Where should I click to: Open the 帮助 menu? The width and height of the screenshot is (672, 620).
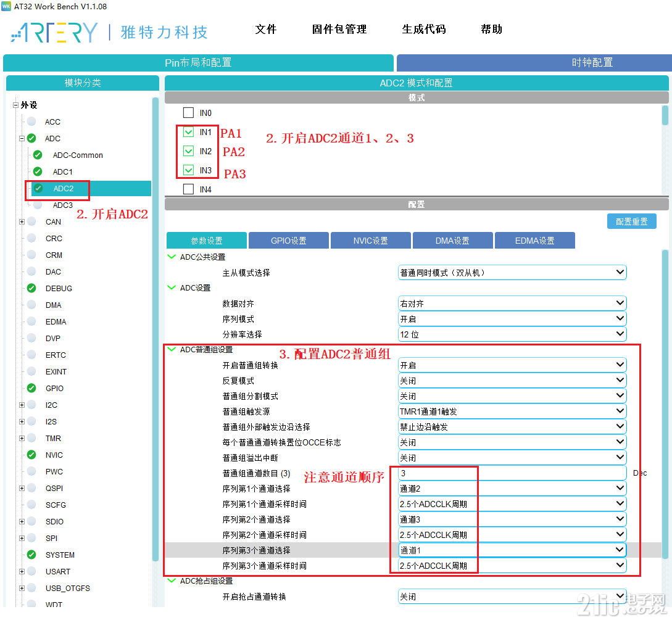click(492, 29)
